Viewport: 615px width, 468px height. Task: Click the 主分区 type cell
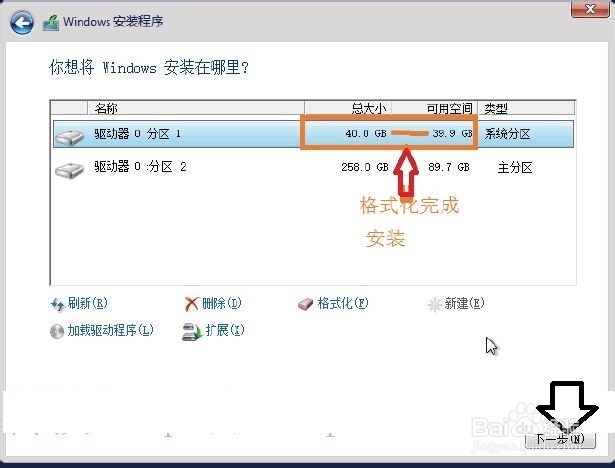click(515, 168)
